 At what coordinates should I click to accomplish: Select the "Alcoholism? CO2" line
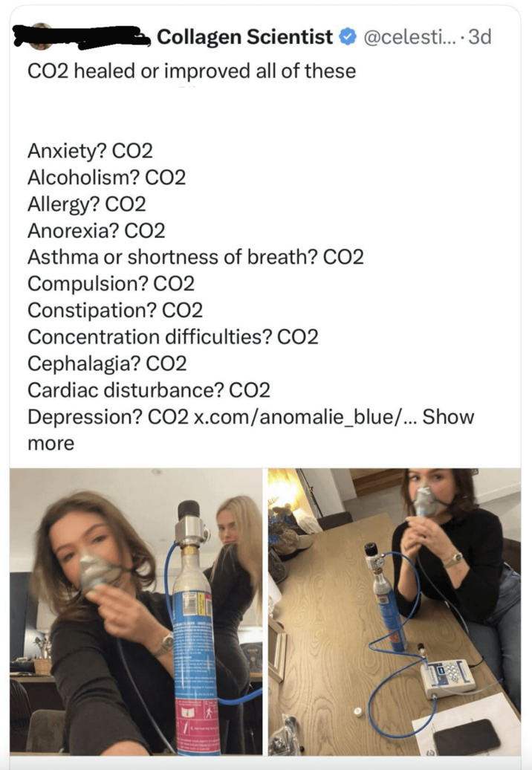107,178
